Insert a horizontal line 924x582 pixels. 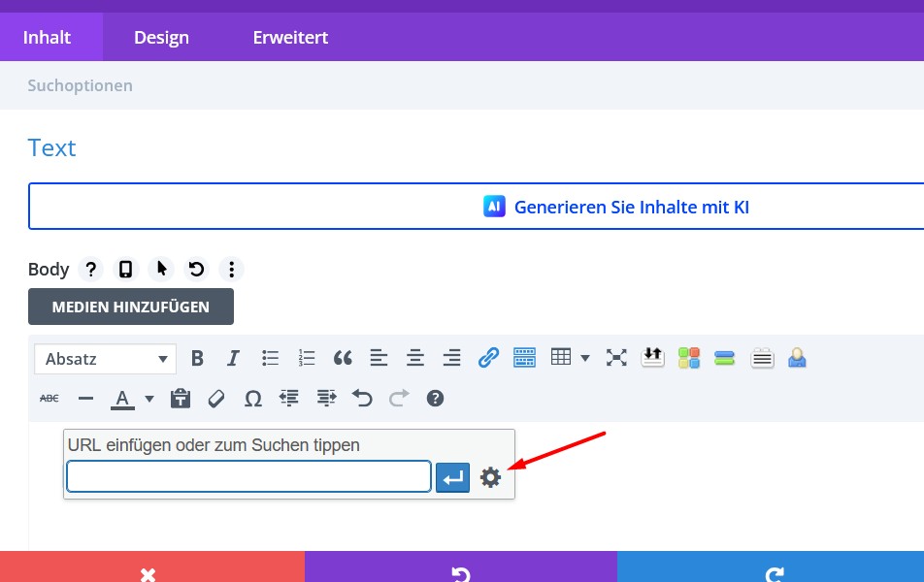tap(85, 399)
